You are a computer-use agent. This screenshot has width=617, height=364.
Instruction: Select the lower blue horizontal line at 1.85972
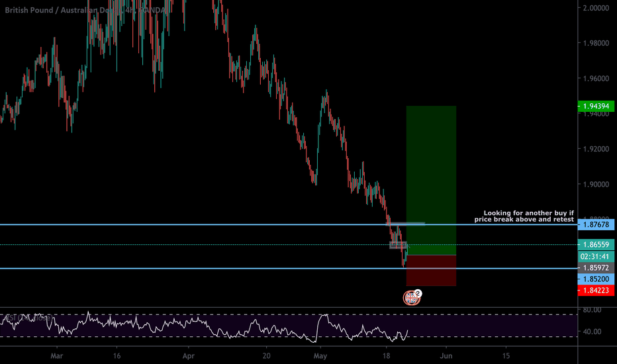289,269
